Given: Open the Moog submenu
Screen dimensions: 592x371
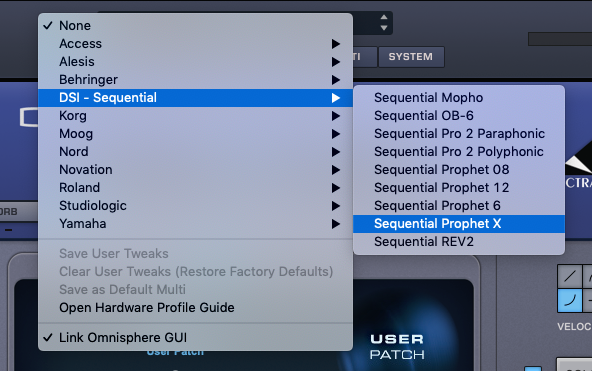Looking at the screenshot, I should point(195,134).
